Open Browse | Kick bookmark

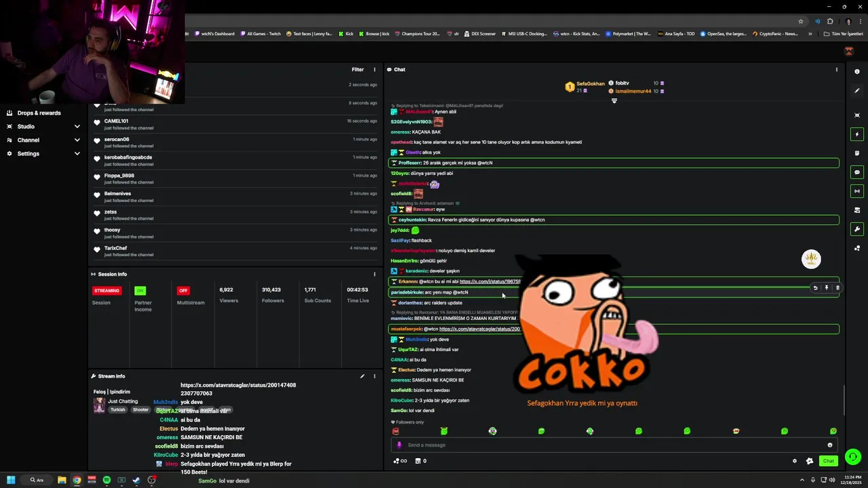click(x=374, y=33)
